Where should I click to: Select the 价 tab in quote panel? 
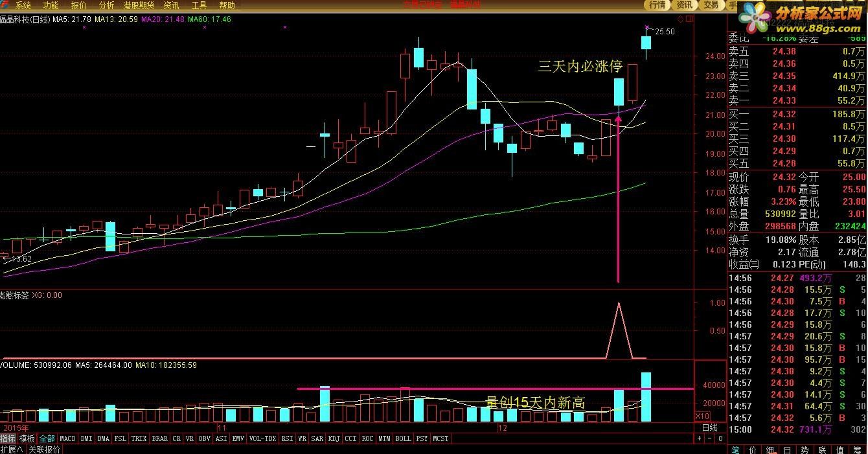[x=753, y=449]
